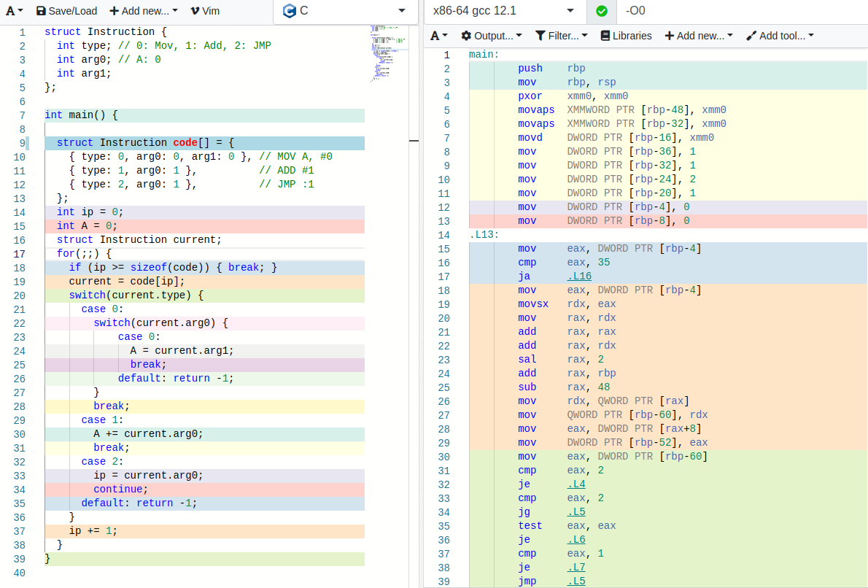Open the Output gear settings menu
This screenshot has height=588, width=868.
pyautogui.click(x=491, y=36)
